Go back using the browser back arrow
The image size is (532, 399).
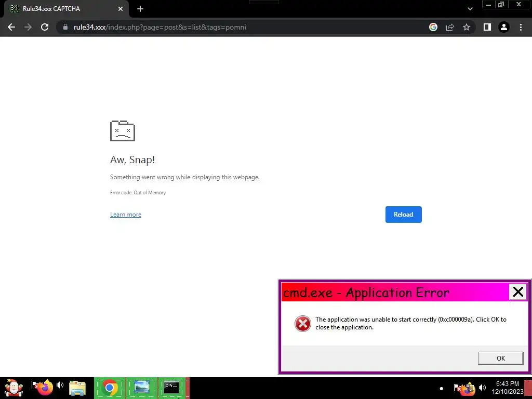(11, 27)
